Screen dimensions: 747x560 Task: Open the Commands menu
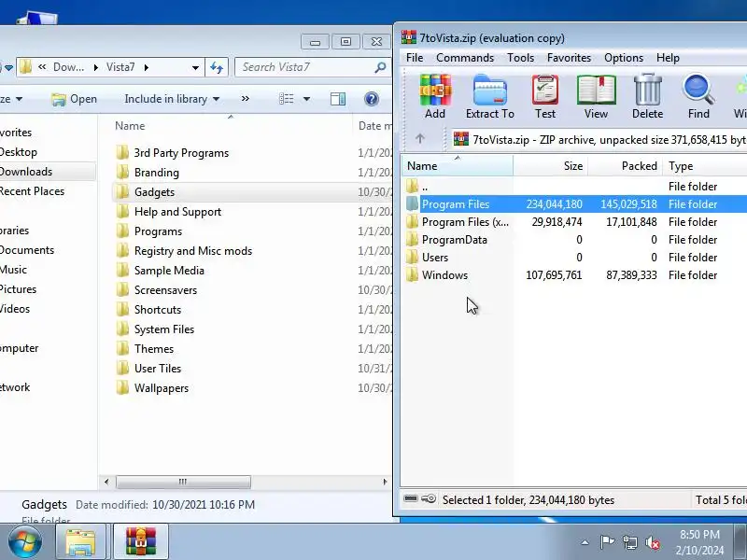[465, 58]
